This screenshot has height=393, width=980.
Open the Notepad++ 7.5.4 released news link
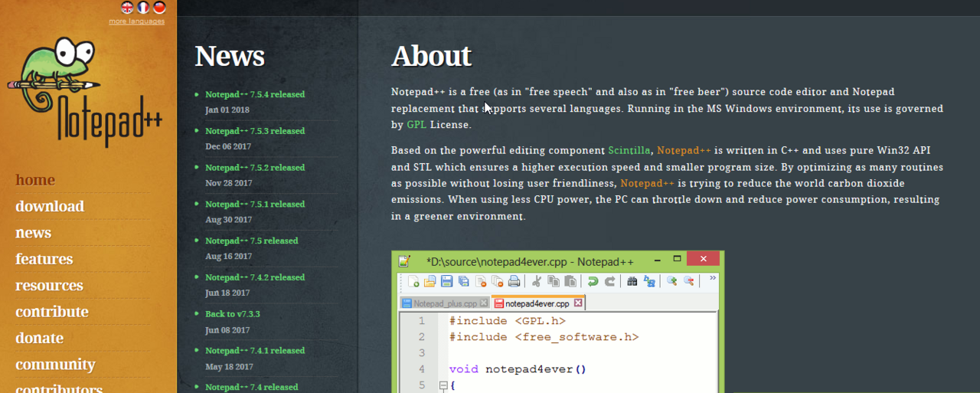(254, 95)
